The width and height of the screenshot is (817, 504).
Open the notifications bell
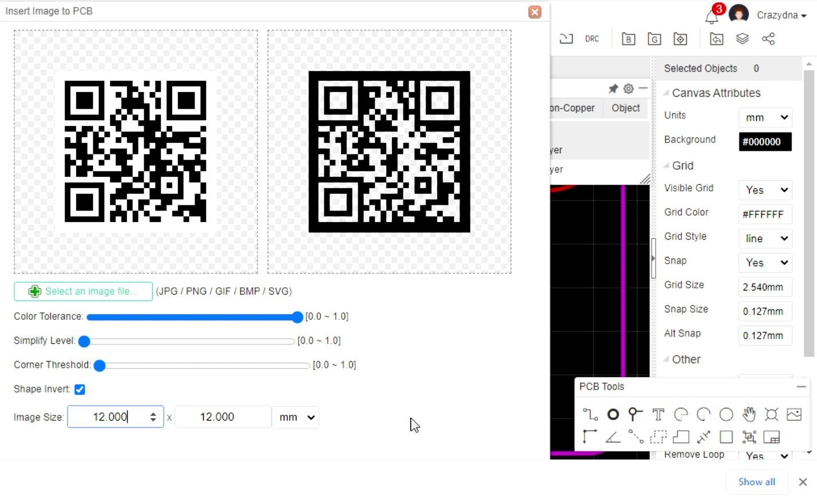pos(711,16)
